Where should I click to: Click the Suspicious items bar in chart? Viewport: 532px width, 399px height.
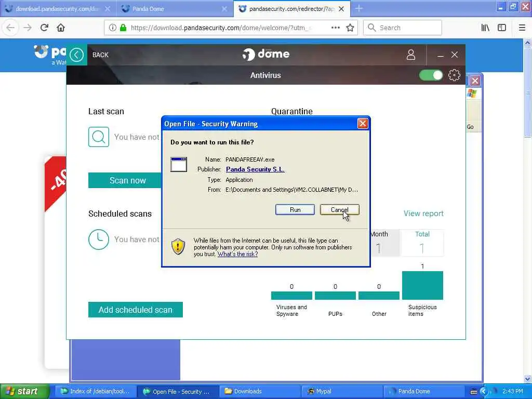[x=422, y=285]
